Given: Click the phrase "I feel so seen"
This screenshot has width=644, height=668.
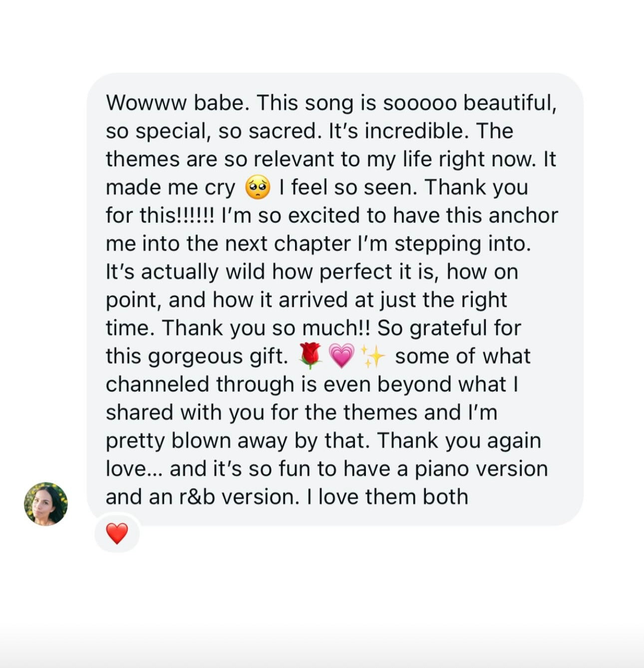Looking at the screenshot, I should click(348, 188).
